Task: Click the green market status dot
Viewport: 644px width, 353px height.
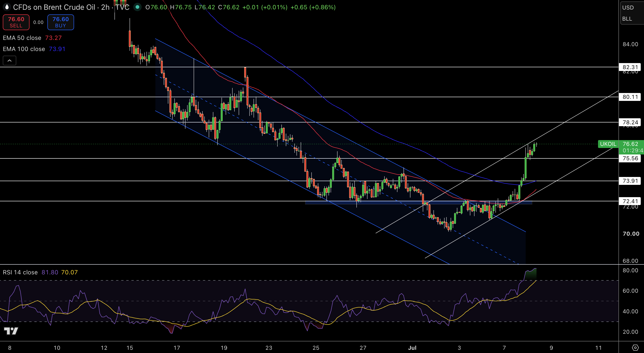Action: [137, 7]
